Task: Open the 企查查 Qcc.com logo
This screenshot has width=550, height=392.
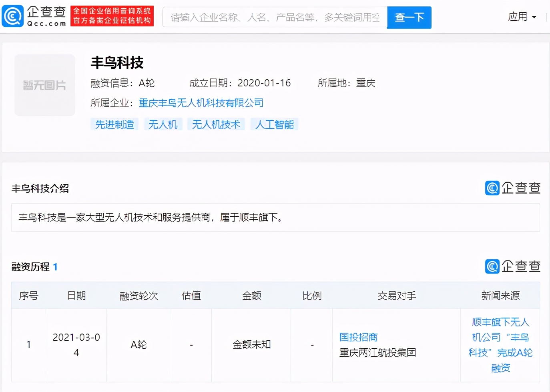Action: pyautogui.click(x=34, y=17)
